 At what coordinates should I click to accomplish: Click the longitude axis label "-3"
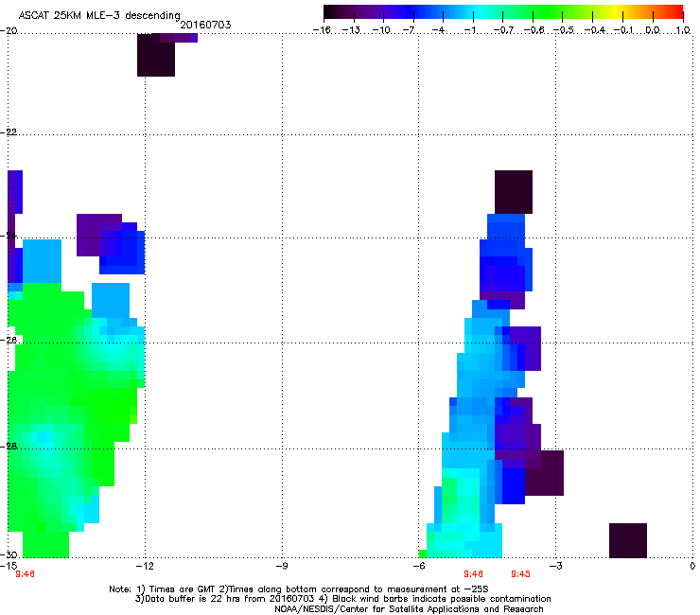(x=555, y=566)
